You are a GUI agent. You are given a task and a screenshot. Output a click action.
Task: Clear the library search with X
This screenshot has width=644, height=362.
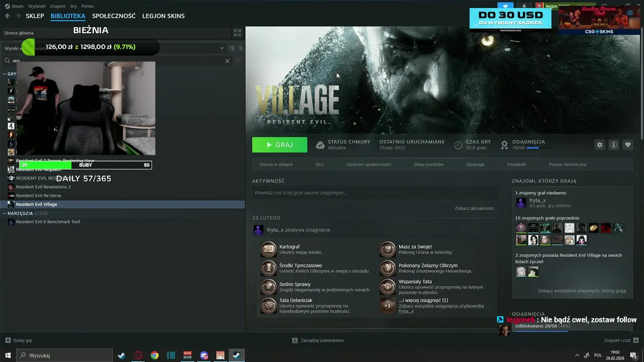(x=227, y=61)
